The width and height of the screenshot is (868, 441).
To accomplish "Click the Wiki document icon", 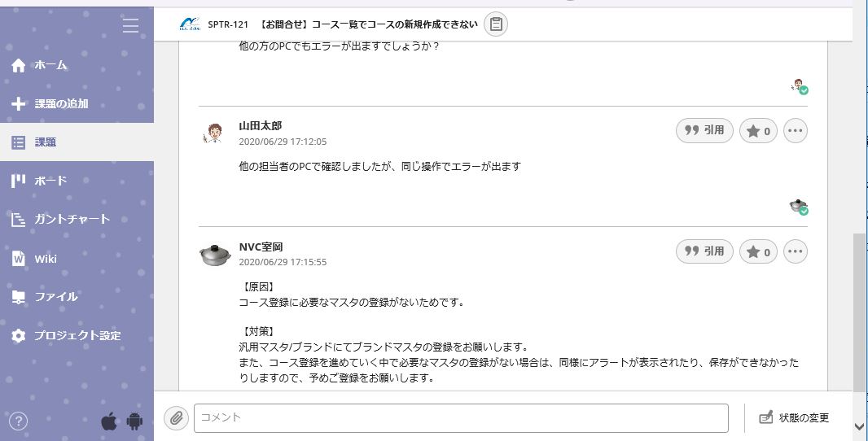I will click(18, 259).
